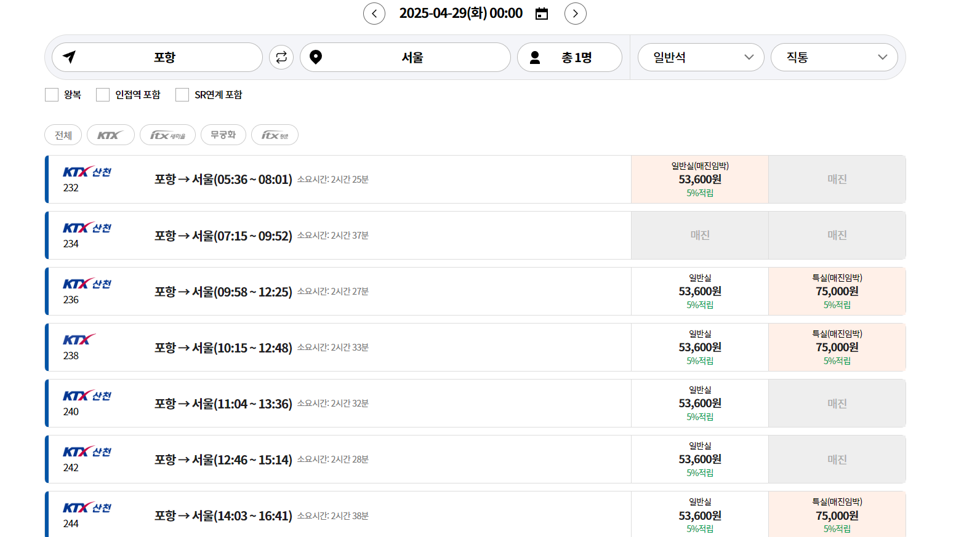
Task: Open the 일반석 seat class dropdown
Action: tap(701, 57)
